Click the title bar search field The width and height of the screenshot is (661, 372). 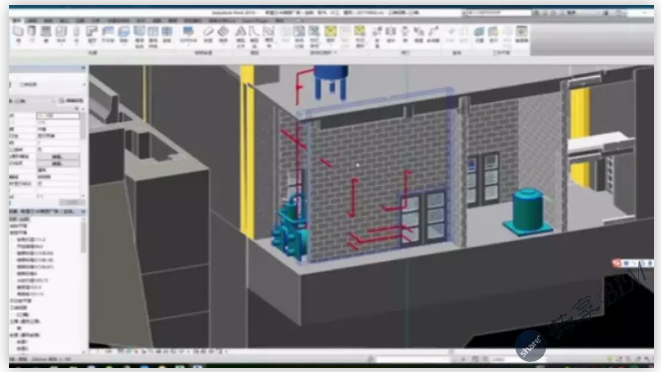coord(497,13)
